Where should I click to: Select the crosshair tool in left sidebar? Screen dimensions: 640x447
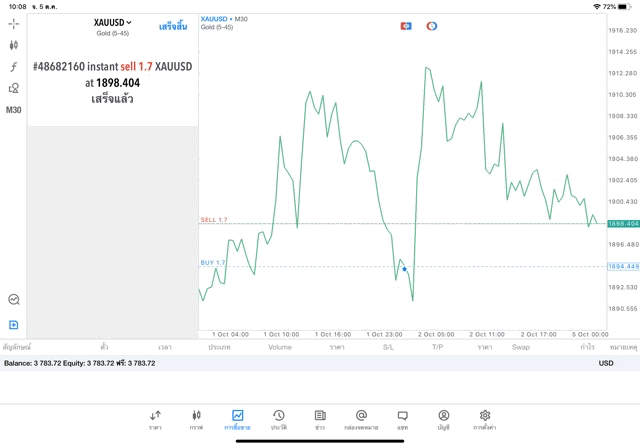(x=14, y=24)
